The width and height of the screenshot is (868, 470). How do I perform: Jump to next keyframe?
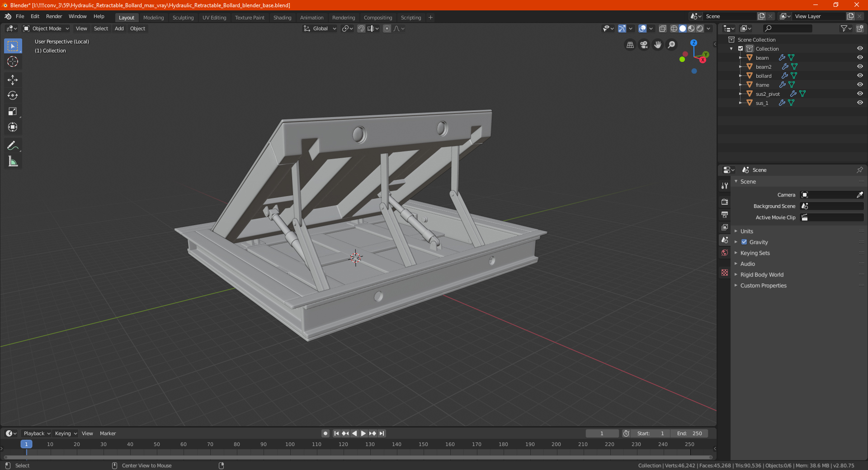pos(373,433)
